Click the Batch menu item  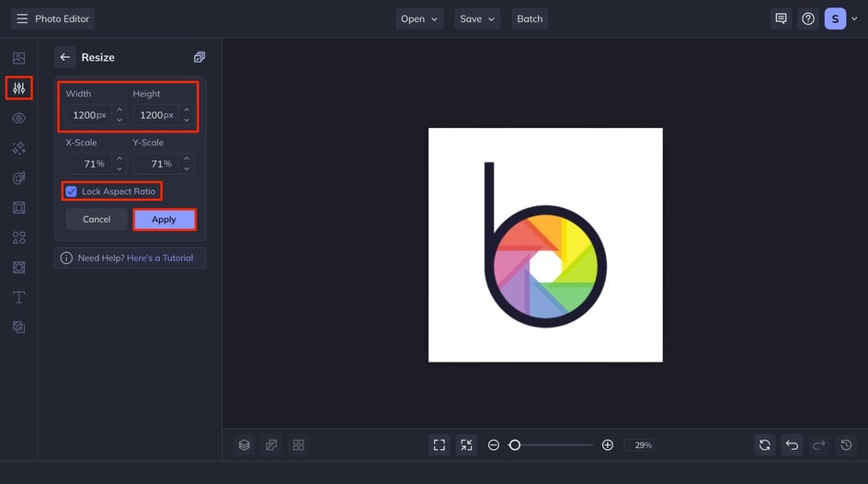point(530,18)
